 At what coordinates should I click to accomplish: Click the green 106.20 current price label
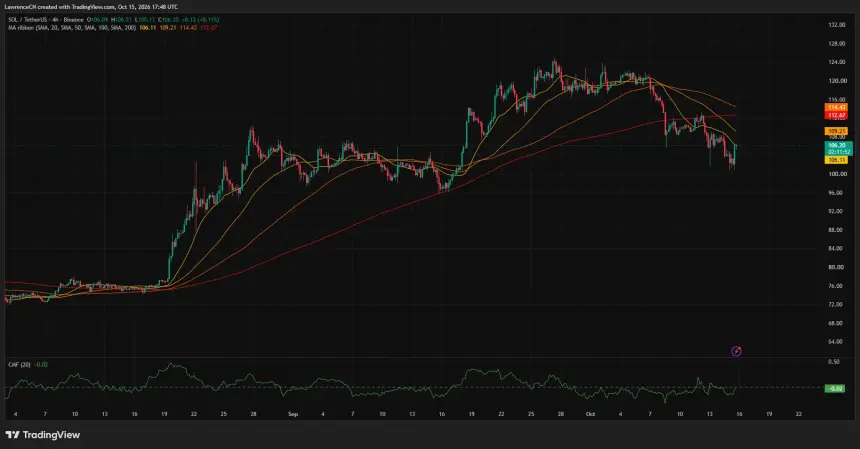838,145
